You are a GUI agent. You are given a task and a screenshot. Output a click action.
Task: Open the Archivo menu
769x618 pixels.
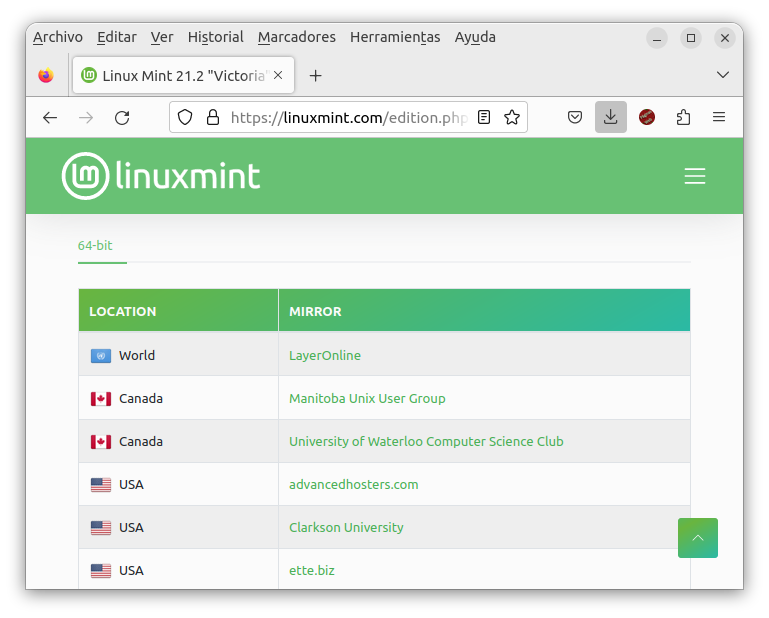58,37
